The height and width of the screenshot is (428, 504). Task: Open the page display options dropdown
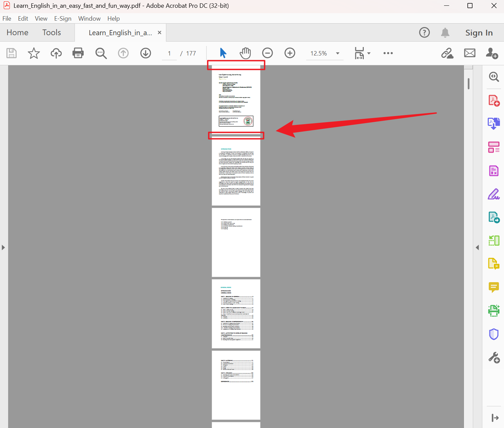[369, 53]
